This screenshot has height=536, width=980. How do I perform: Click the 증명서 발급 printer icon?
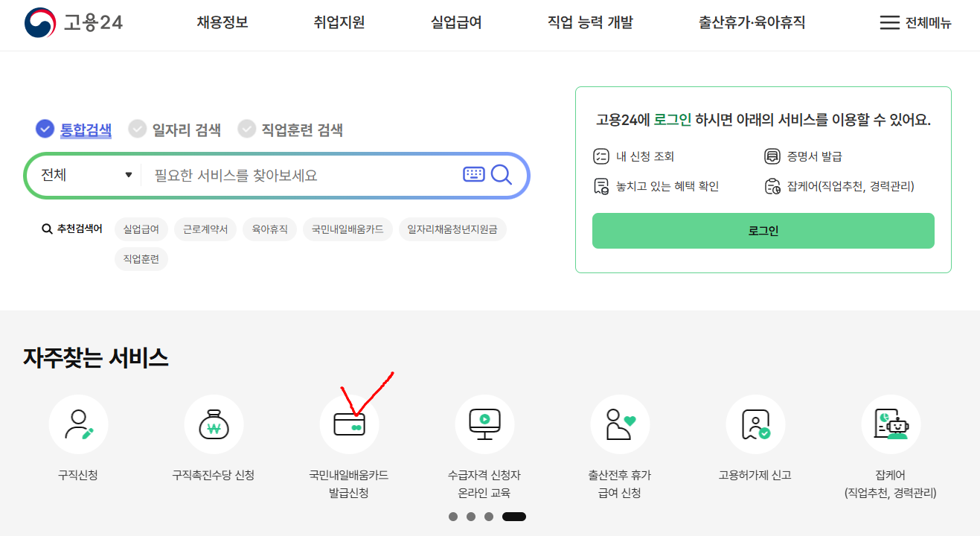pyautogui.click(x=772, y=156)
